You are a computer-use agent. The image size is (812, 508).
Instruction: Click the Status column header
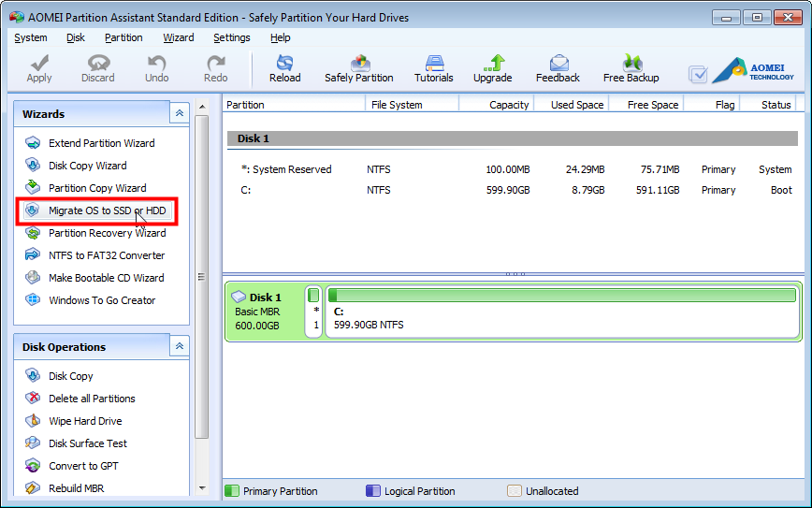[768, 105]
